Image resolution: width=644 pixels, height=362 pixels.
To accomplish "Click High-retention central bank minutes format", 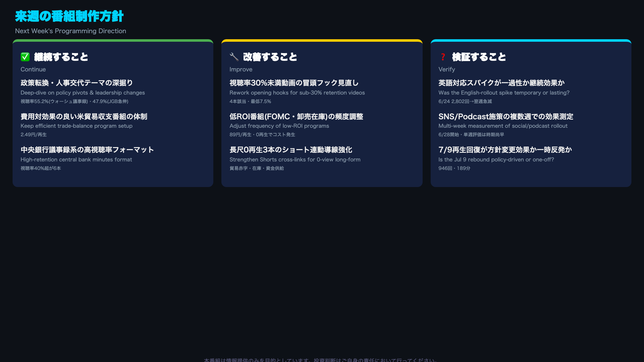I will 76,160.
